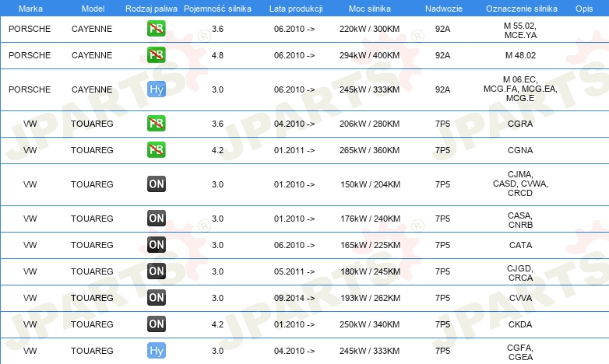The image size is (609, 364).
Task: Click the CJGD, CRCA engine codes
Action: (x=520, y=273)
